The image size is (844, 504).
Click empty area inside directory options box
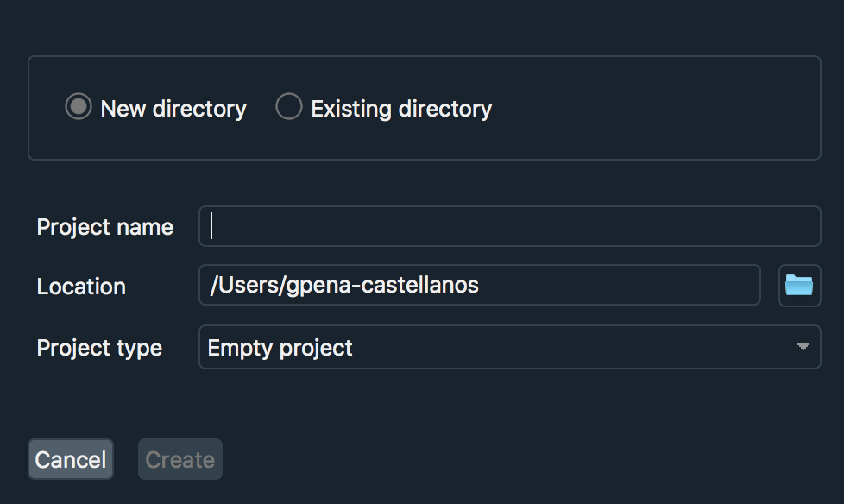tap(656, 109)
